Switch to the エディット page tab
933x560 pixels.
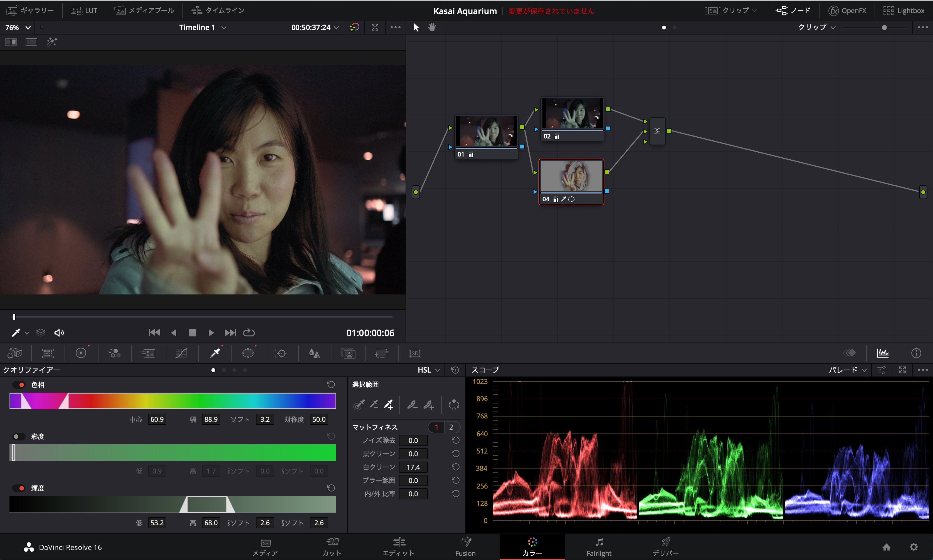[399, 547]
